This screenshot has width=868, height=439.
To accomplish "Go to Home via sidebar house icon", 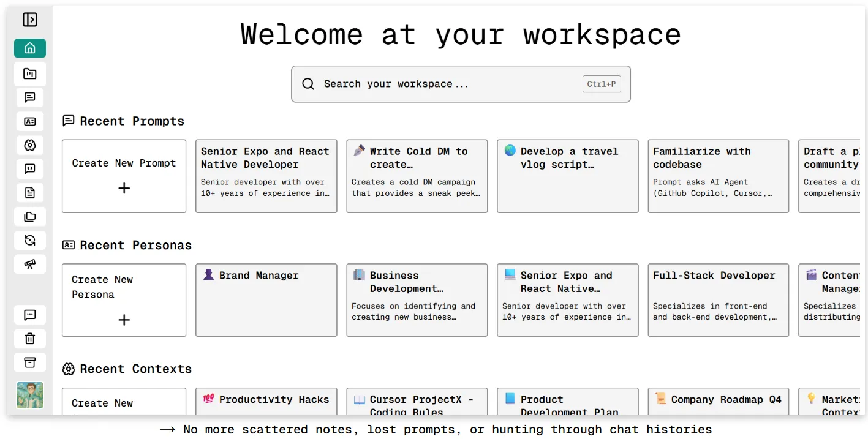I will click(x=29, y=48).
